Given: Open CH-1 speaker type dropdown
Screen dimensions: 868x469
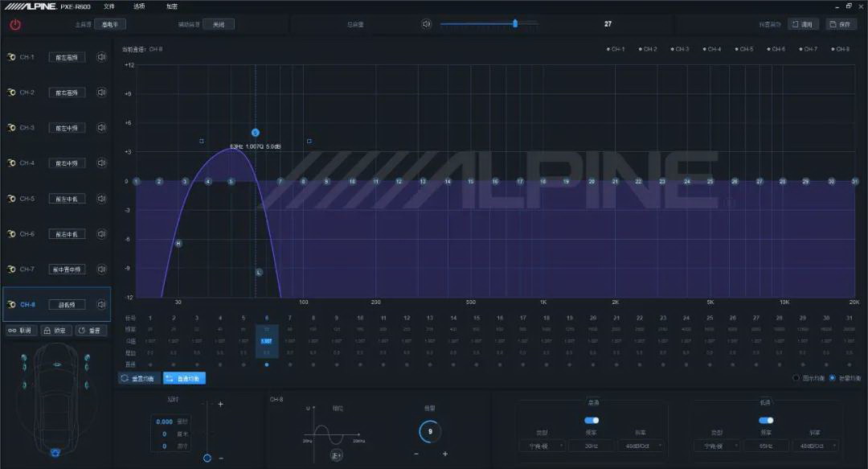Looking at the screenshot, I should point(67,57).
